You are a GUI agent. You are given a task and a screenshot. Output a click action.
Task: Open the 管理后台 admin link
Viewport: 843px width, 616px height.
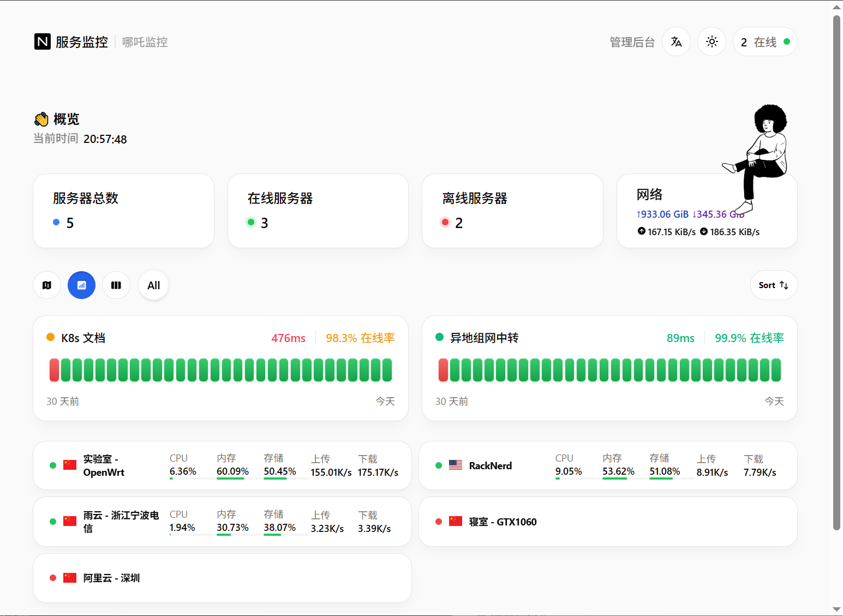tap(632, 42)
